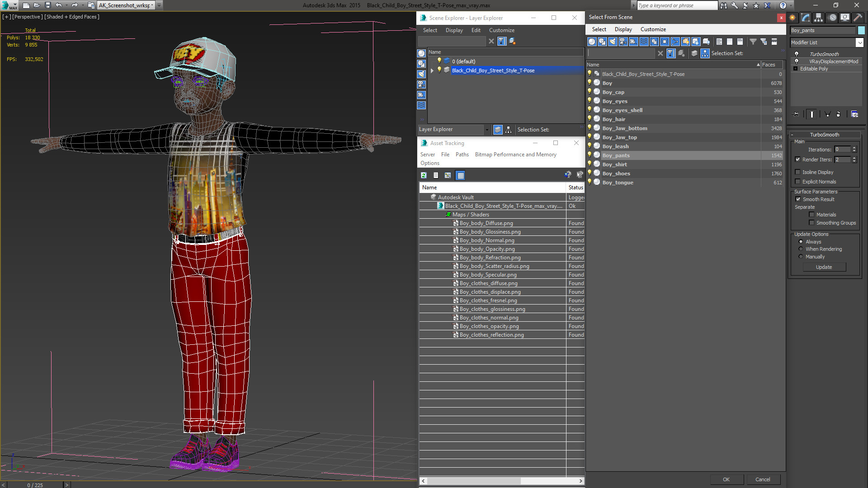Switch Asset Tracking to table view icon
Image resolution: width=868 pixels, height=488 pixels.
[x=461, y=175]
